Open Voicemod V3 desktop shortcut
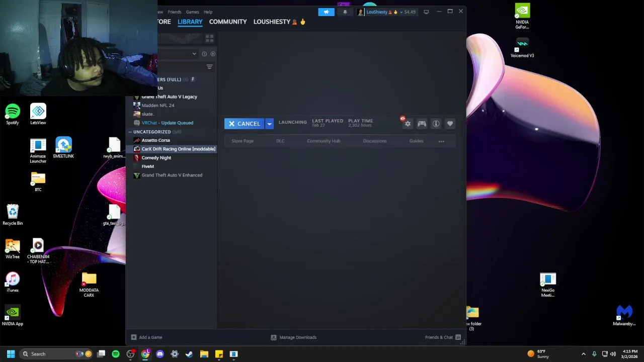 [x=522, y=48]
